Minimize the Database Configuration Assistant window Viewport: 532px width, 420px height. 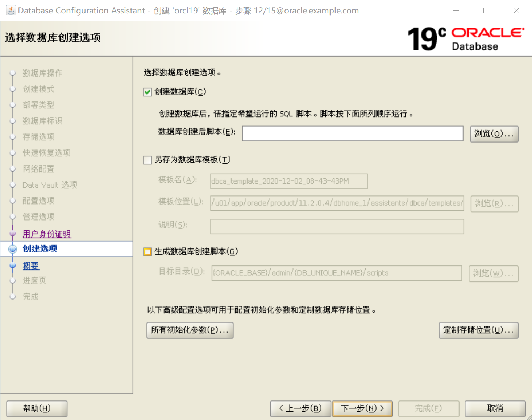456,11
